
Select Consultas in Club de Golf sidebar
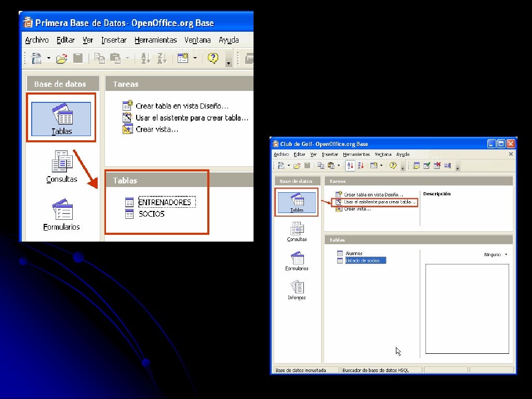point(297,232)
